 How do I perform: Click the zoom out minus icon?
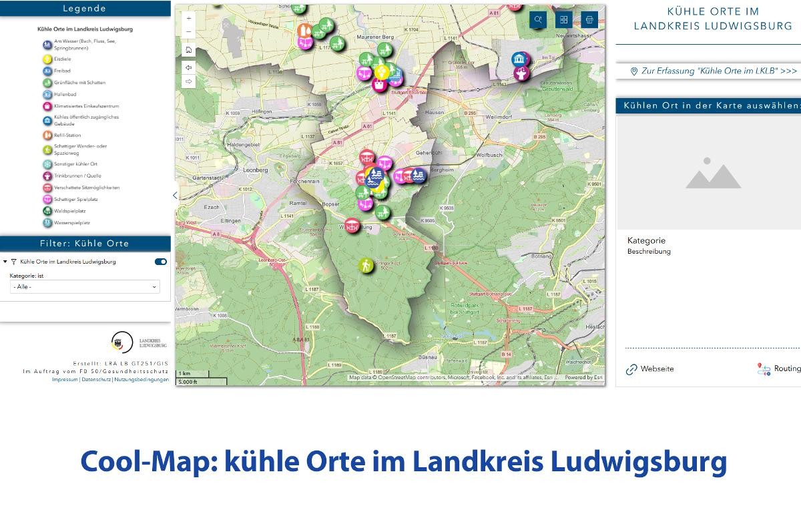click(190, 31)
